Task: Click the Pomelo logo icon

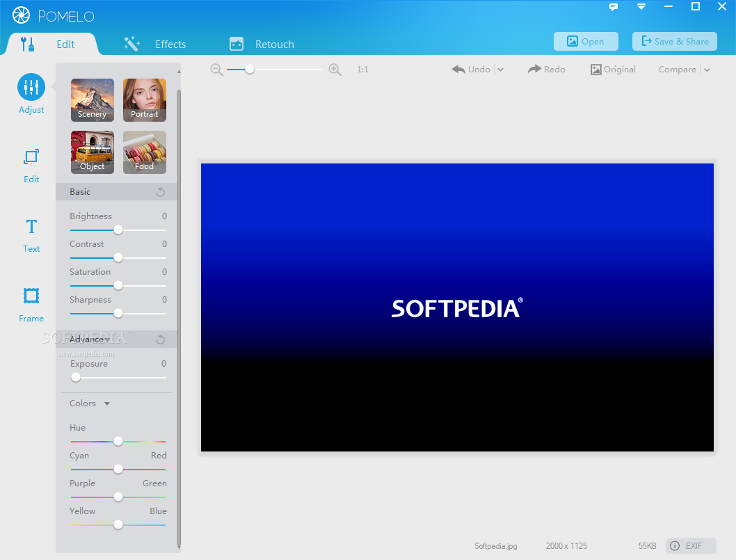Action: coord(21,15)
